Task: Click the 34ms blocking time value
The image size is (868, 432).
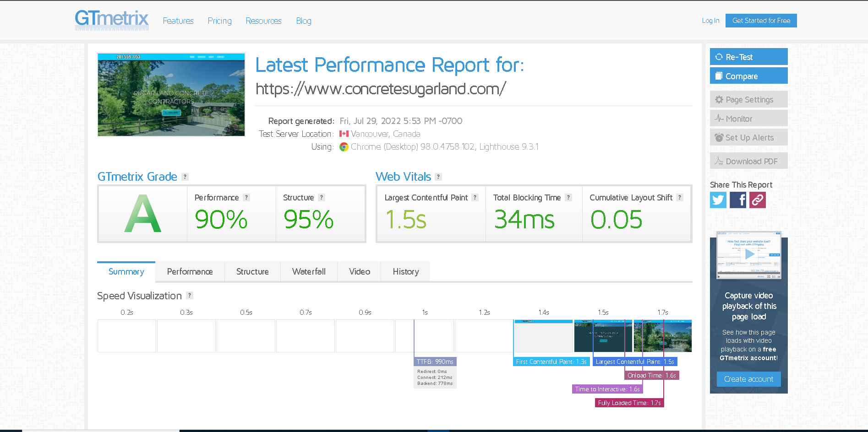Action: coord(524,220)
